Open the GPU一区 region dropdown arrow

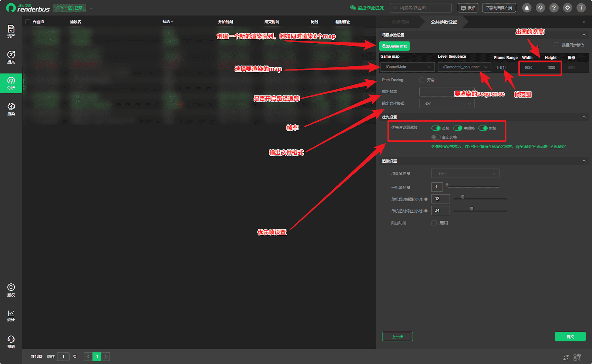coord(91,8)
